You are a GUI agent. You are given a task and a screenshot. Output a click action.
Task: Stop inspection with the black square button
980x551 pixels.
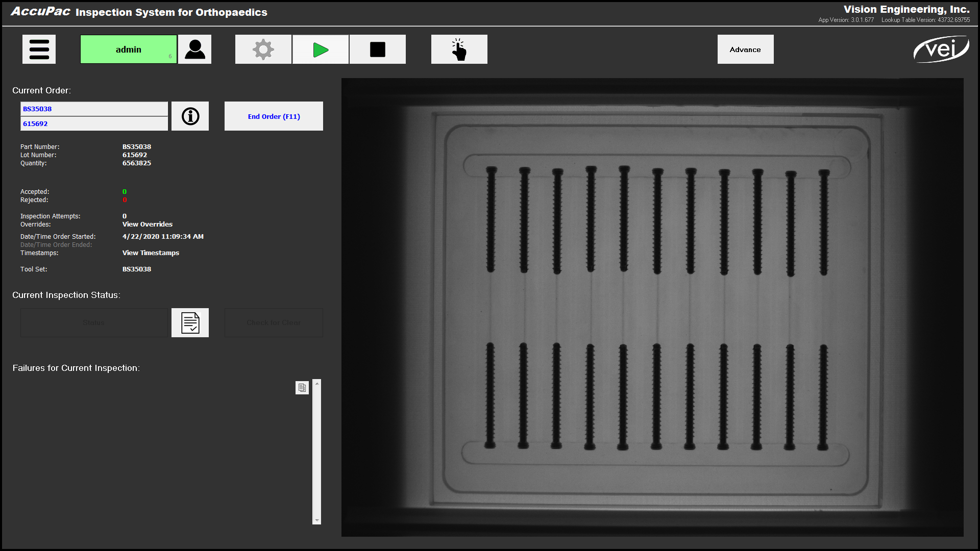coord(378,49)
